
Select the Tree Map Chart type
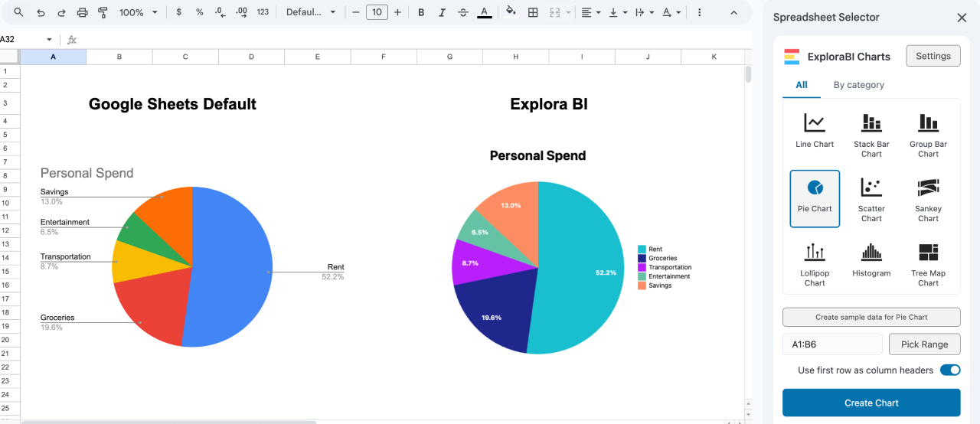pos(928,264)
